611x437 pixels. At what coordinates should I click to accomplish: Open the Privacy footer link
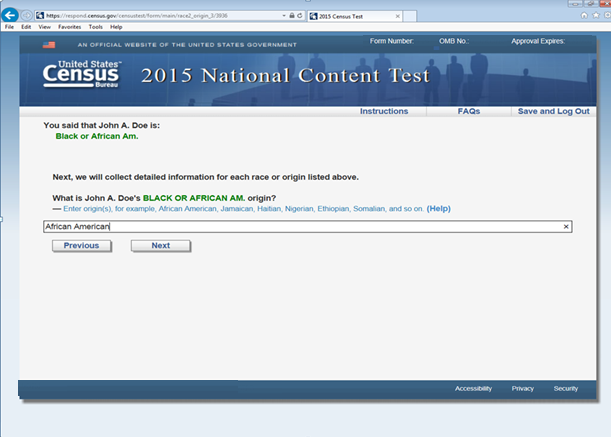pyautogui.click(x=523, y=388)
